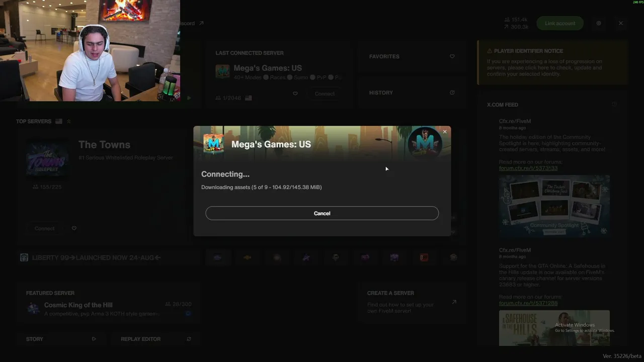The height and width of the screenshot is (362, 644).
Task: Collapse the Top Servers section chevron
Action: click(x=69, y=121)
